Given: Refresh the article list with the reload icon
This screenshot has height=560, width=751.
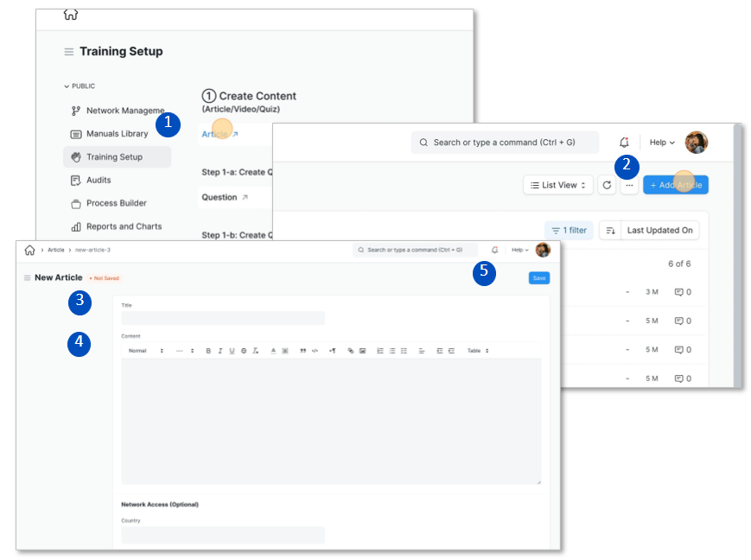Looking at the screenshot, I should pos(607,184).
